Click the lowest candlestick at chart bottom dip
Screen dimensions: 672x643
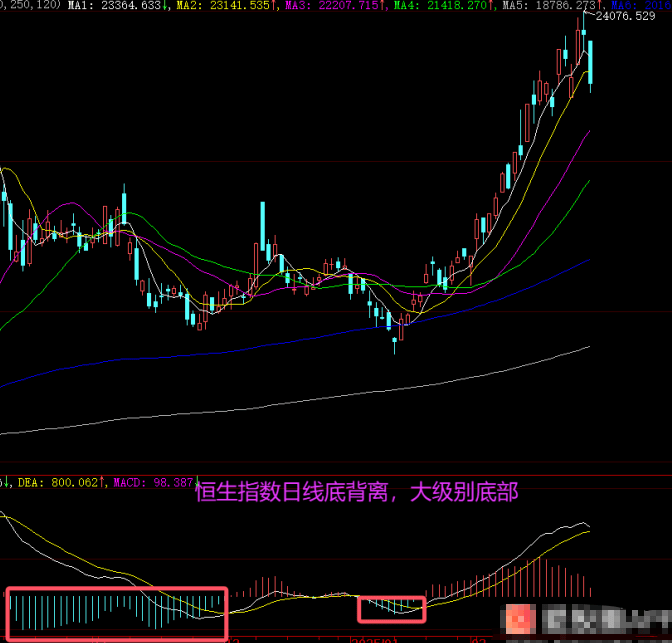click(x=395, y=344)
